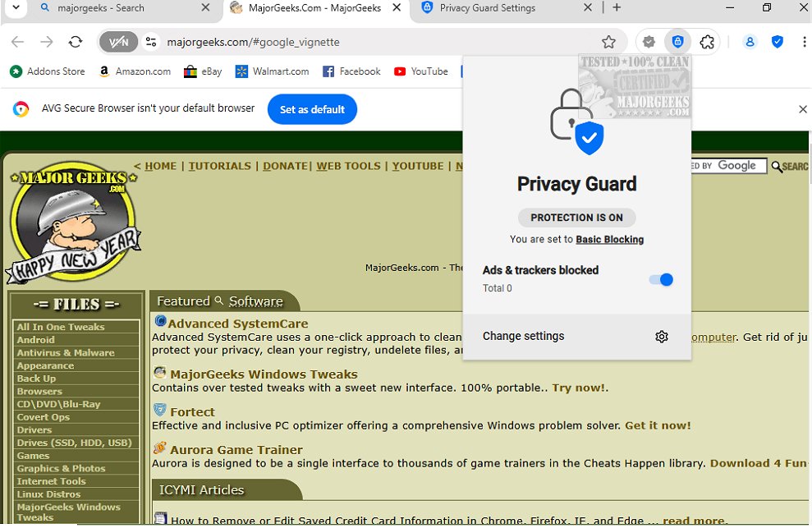Dismiss the default browser notification bar
Screen dimensions: 812x528
coord(803,109)
